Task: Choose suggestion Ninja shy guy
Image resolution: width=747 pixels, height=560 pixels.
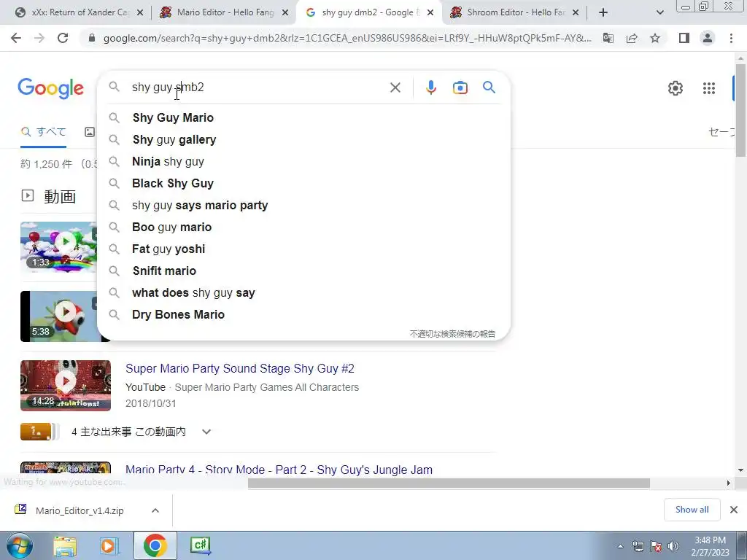Action: click(x=303, y=161)
